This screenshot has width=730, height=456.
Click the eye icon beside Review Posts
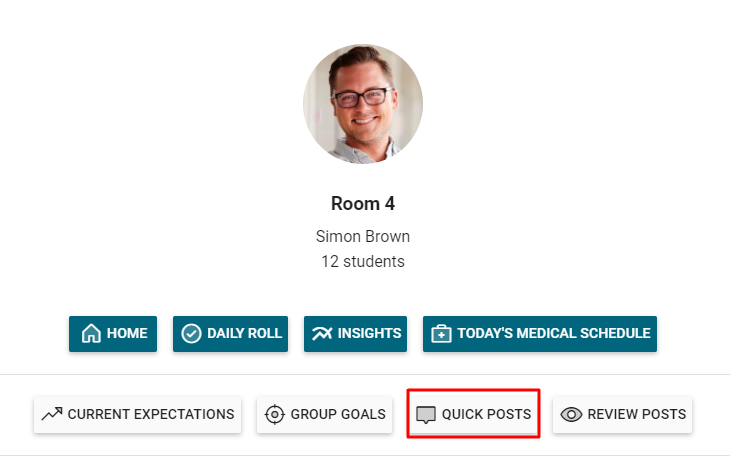571,414
